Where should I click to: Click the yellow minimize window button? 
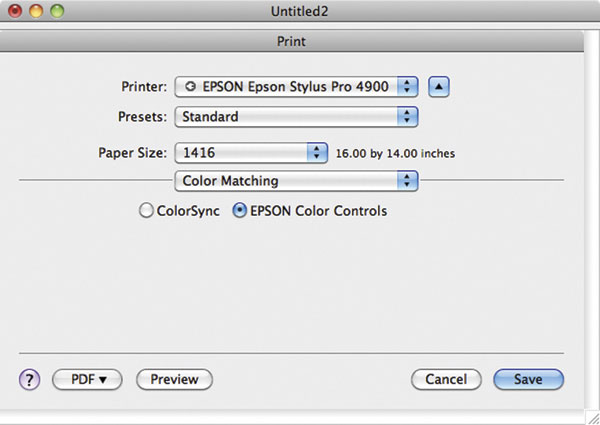(x=36, y=11)
